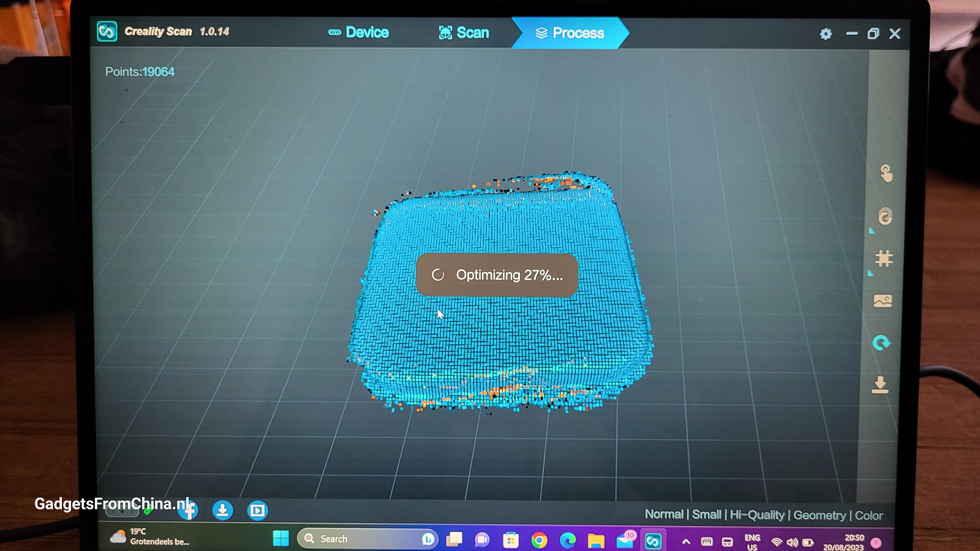
Task: Open virtual touchpad tray icon
Action: (727, 542)
